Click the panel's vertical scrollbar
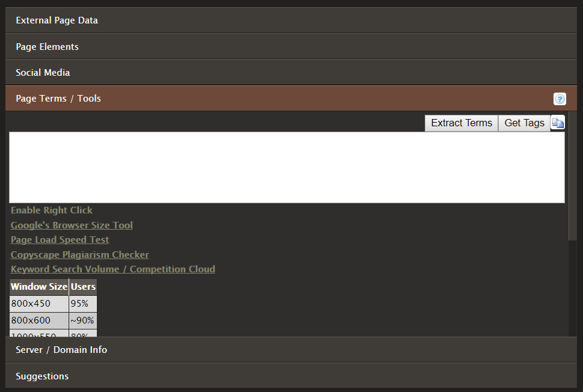583x392 pixels. click(x=572, y=180)
